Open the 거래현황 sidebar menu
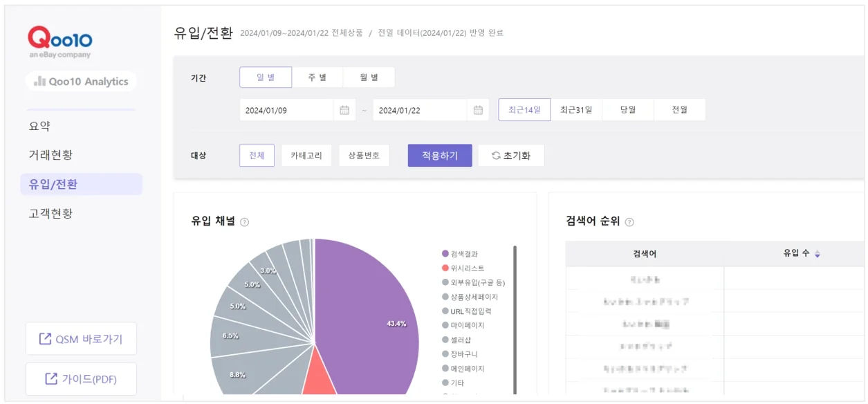This screenshot has height=404, width=868. coord(50,155)
